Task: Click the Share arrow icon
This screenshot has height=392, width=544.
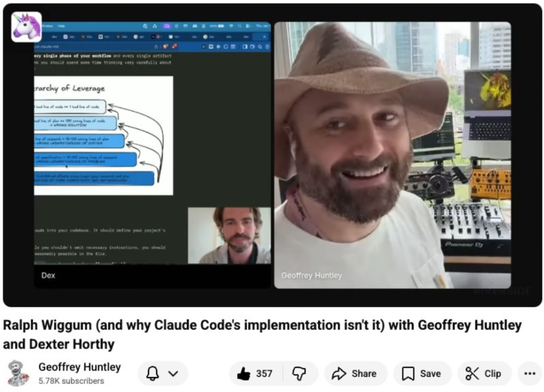Action: click(339, 373)
